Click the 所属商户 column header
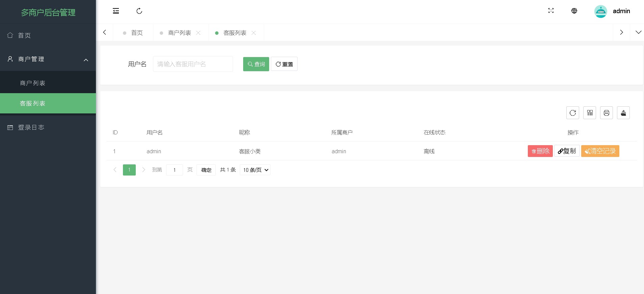This screenshot has width=644, height=294. click(x=342, y=132)
